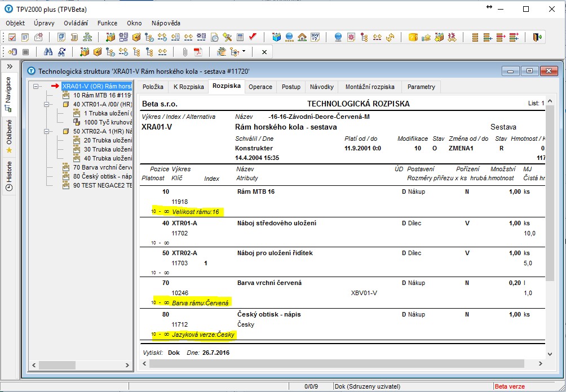Click tree panel horizontal scrollbar left arrow
This screenshot has width=566, height=392.
tap(34, 365)
